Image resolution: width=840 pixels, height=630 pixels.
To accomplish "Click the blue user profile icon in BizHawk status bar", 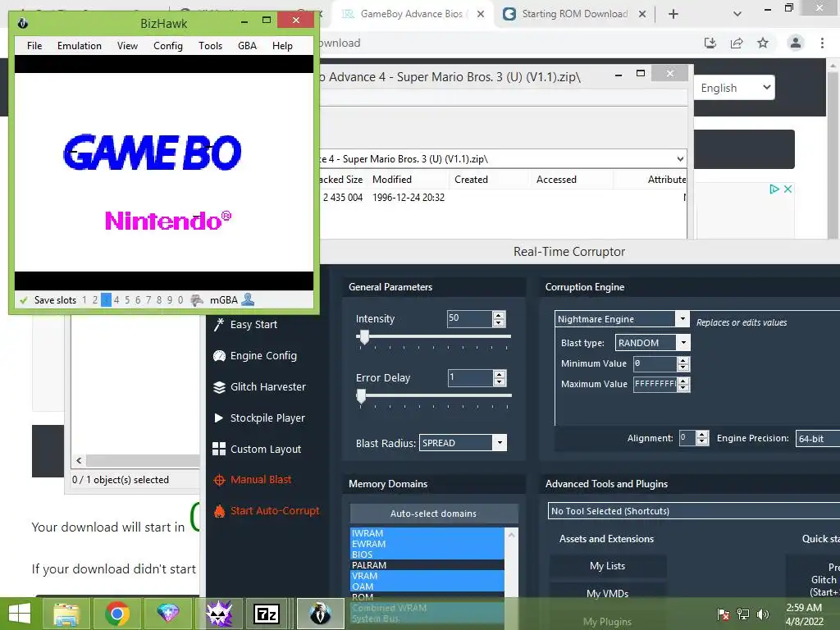I will [x=248, y=299].
